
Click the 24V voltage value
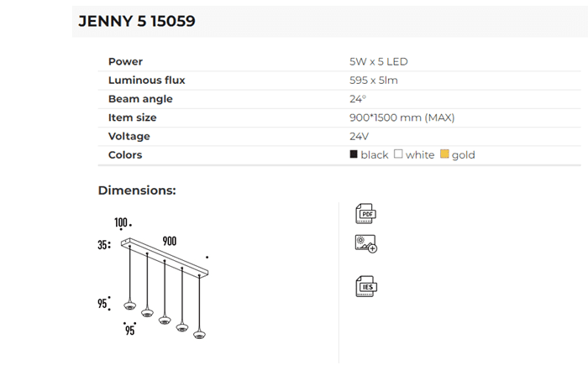(x=359, y=136)
